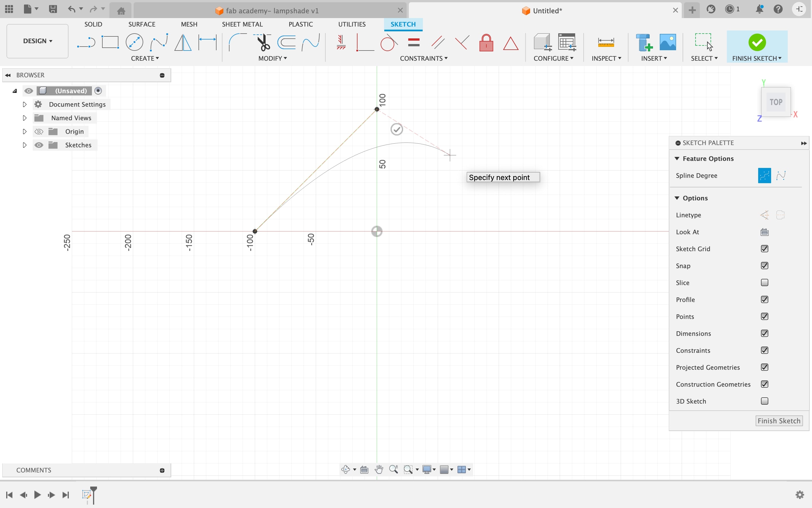The image size is (812, 508).
Task: Switch to the SOLID tab
Action: click(93, 24)
